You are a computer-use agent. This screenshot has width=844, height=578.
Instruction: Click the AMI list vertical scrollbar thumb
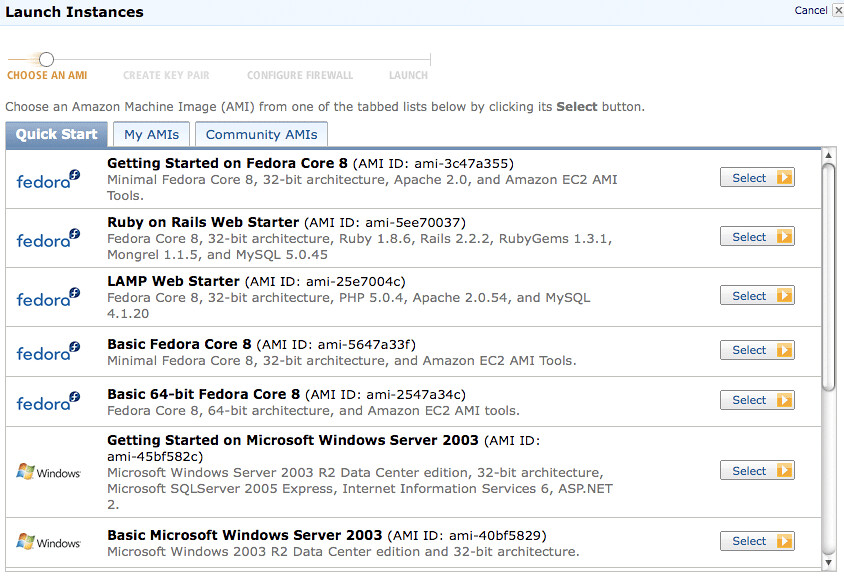tap(828, 277)
